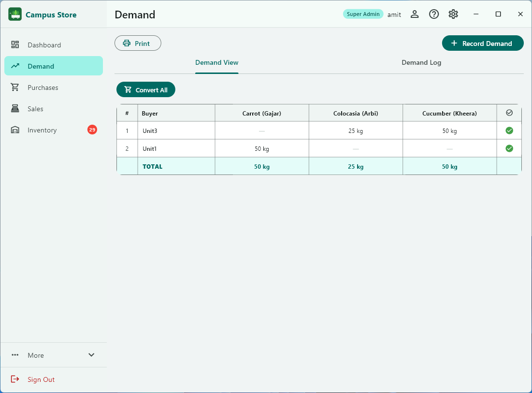The width and height of the screenshot is (532, 393).
Task: Open the user profile icon
Action: [x=414, y=14]
